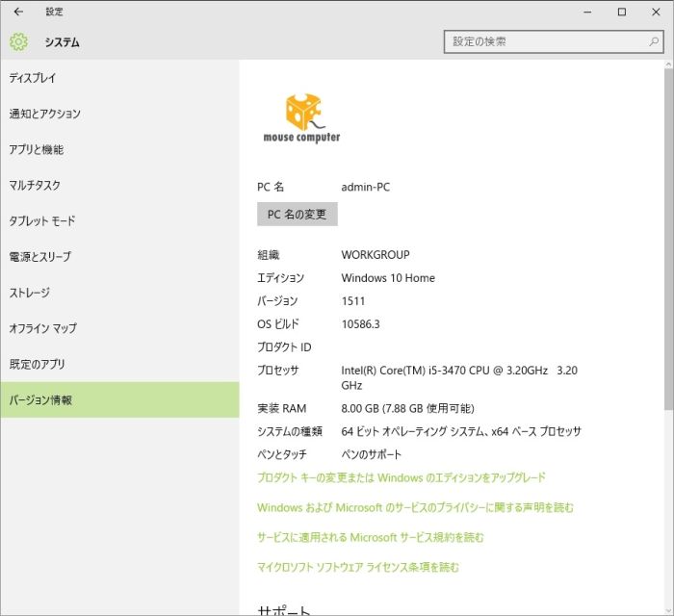Viewport: 674px width, 616px height.
Task: Select 通知とアクション in the sidebar
Action: click(x=45, y=114)
